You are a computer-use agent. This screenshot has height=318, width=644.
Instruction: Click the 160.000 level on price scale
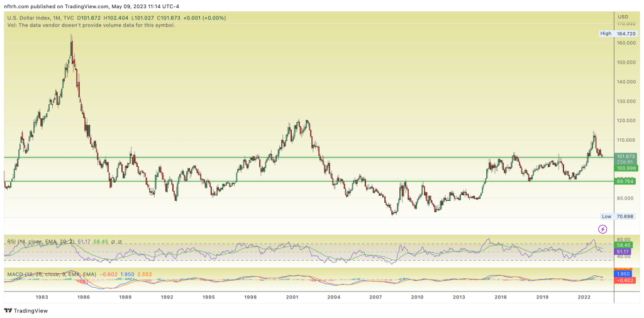coord(623,43)
